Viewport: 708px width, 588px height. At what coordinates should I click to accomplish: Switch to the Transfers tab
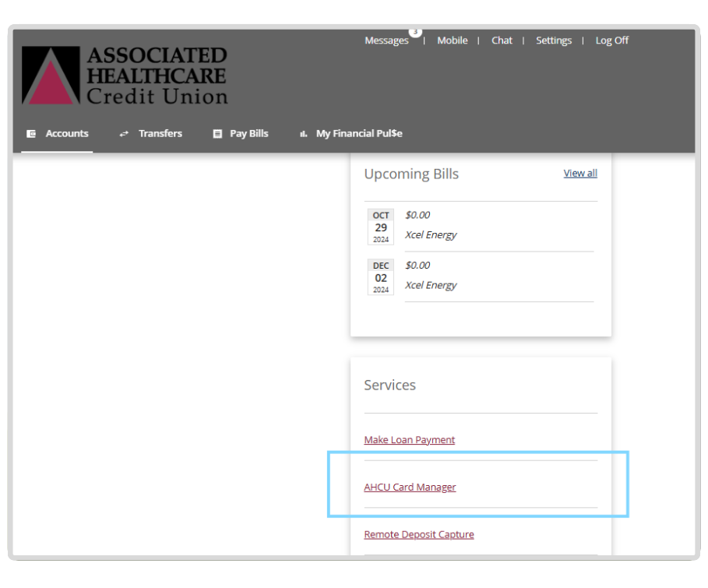[x=150, y=134]
